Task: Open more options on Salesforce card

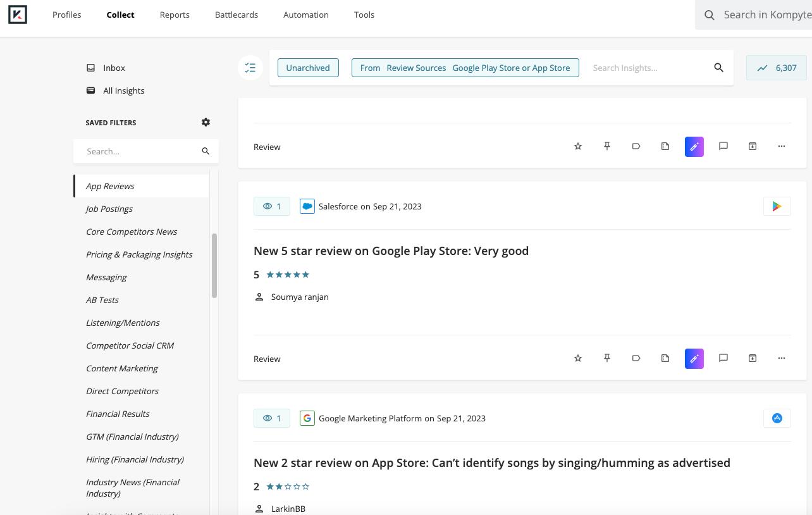Action: [x=782, y=358]
